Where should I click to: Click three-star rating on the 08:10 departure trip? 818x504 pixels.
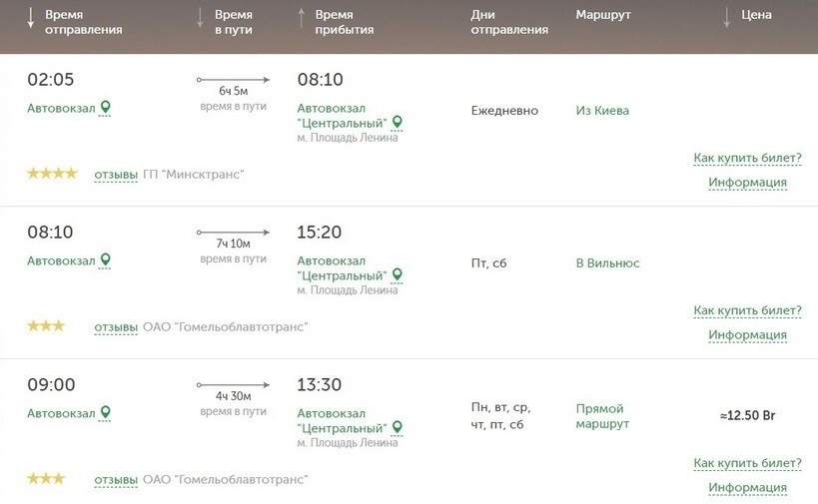click(46, 326)
